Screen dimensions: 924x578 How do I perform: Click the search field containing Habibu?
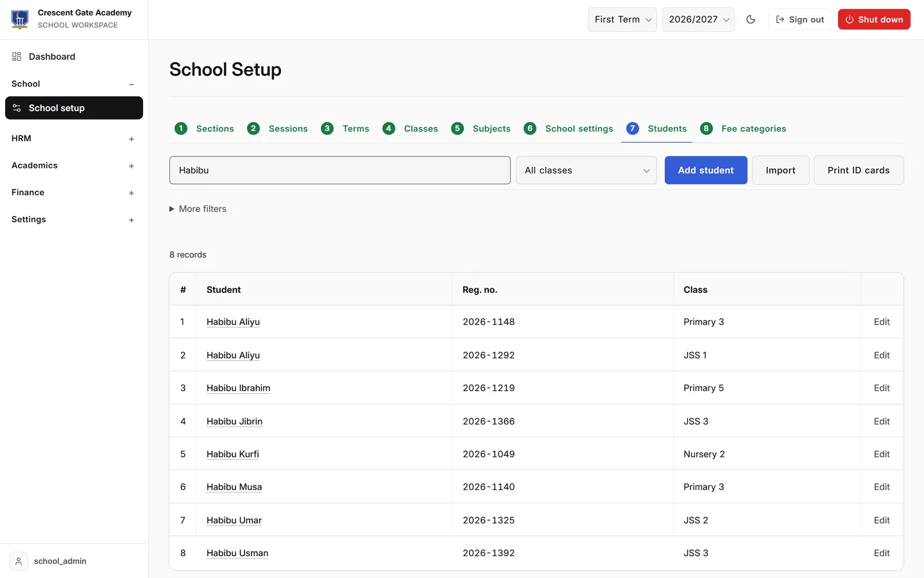click(340, 170)
